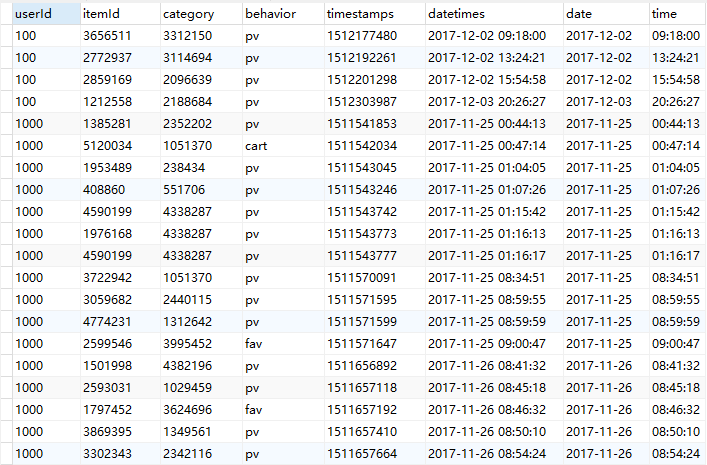Click itemId cell 1212558
The image size is (707, 465).
(120, 102)
